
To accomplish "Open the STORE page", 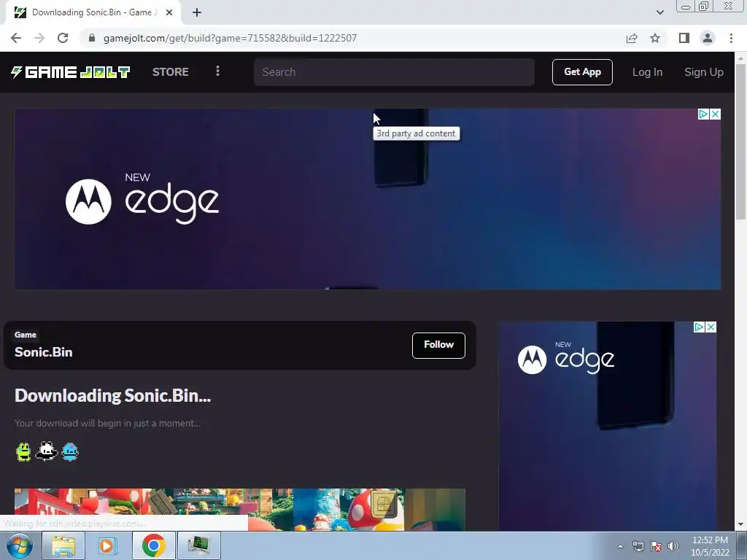I will (x=171, y=72).
